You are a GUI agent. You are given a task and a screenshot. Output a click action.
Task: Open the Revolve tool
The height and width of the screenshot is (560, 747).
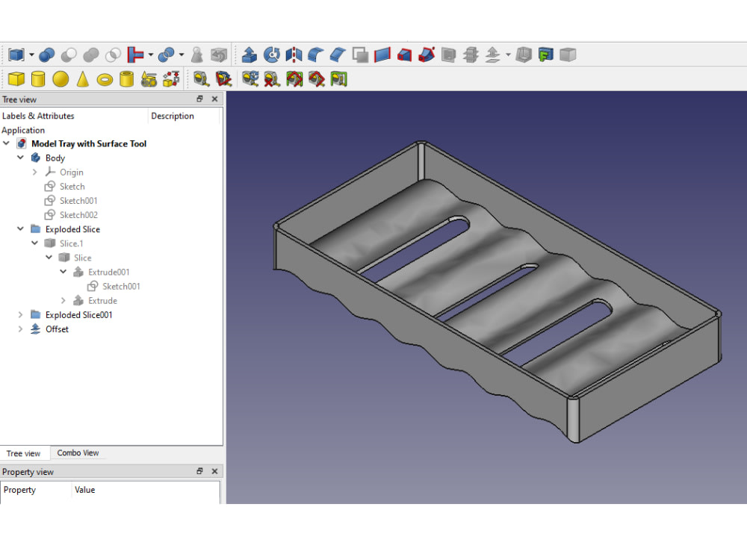pyautogui.click(x=273, y=54)
